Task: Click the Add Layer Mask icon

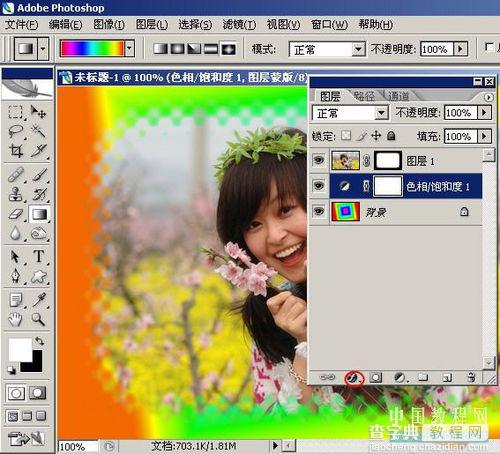Action: coord(376,378)
